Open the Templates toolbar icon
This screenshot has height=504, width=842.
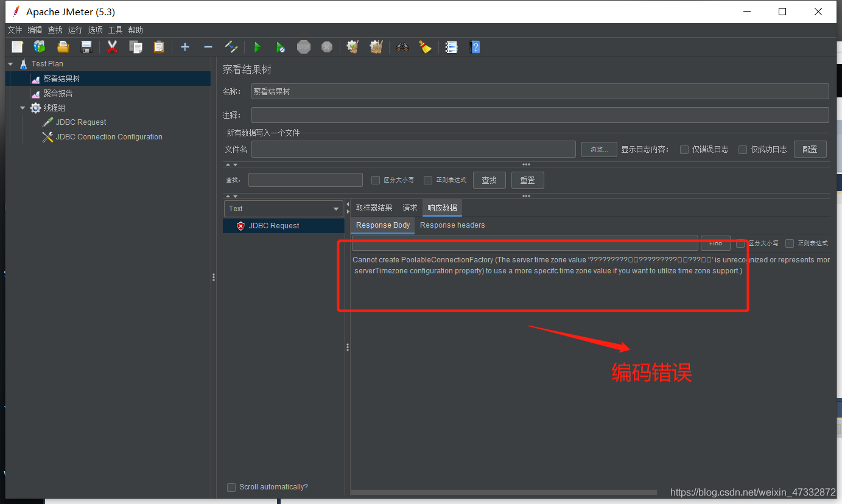[x=40, y=47]
